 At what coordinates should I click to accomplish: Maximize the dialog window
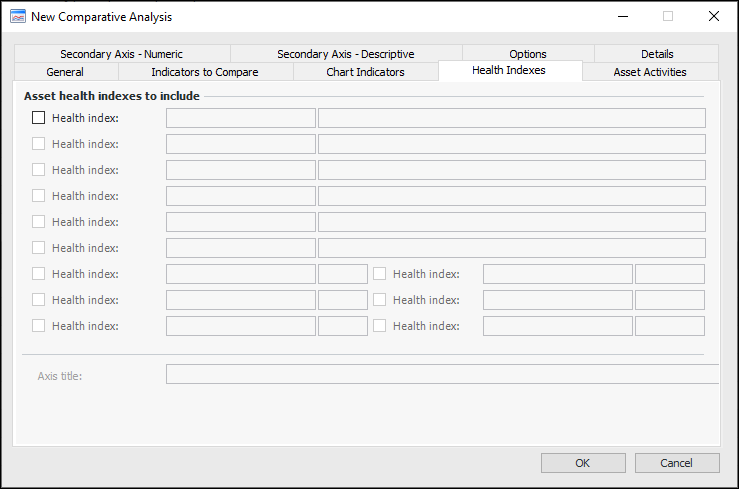click(x=668, y=17)
